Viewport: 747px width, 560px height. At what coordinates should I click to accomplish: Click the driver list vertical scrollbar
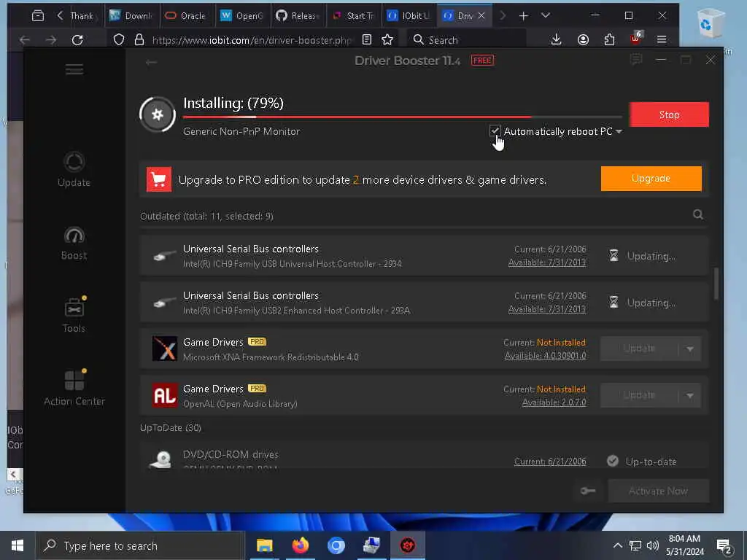(716, 284)
